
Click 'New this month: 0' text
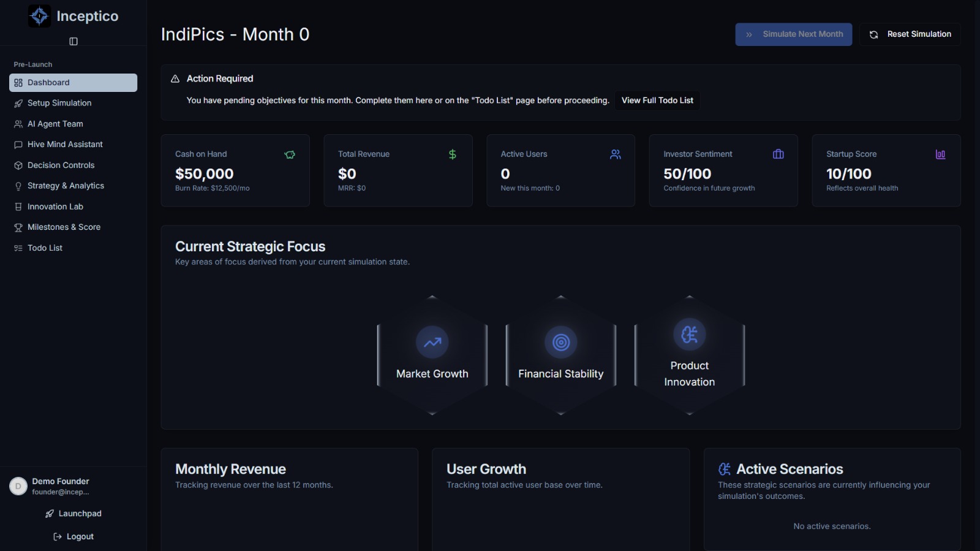tap(530, 189)
